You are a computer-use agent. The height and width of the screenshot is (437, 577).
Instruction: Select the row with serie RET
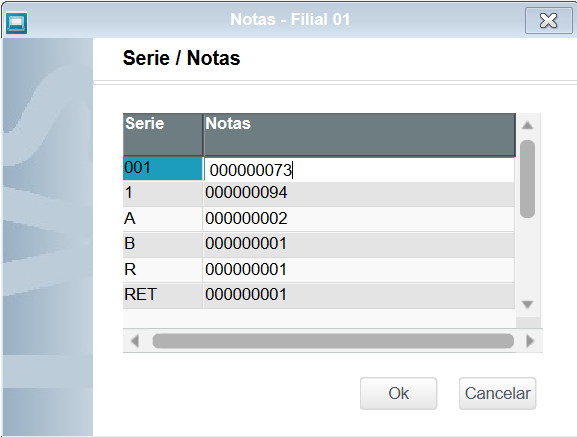tap(319, 295)
